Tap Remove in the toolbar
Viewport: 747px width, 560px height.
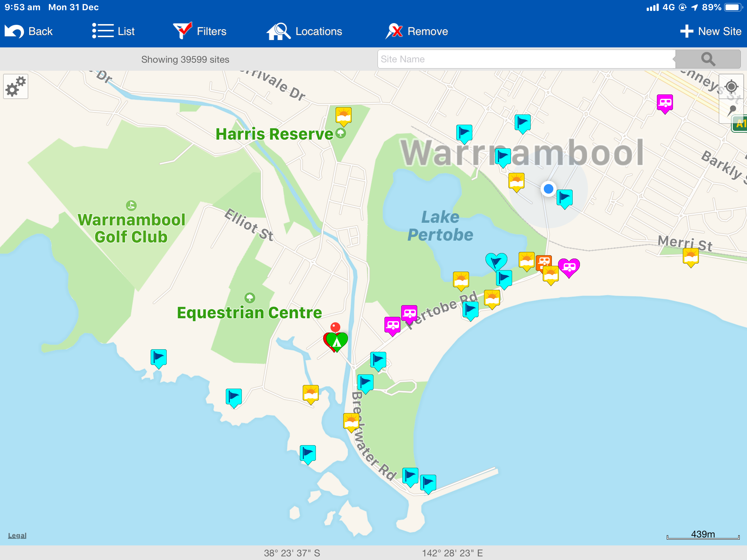pos(417,31)
